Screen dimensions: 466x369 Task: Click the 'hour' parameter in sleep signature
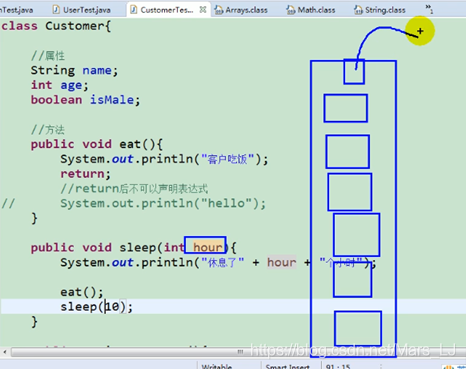(208, 247)
